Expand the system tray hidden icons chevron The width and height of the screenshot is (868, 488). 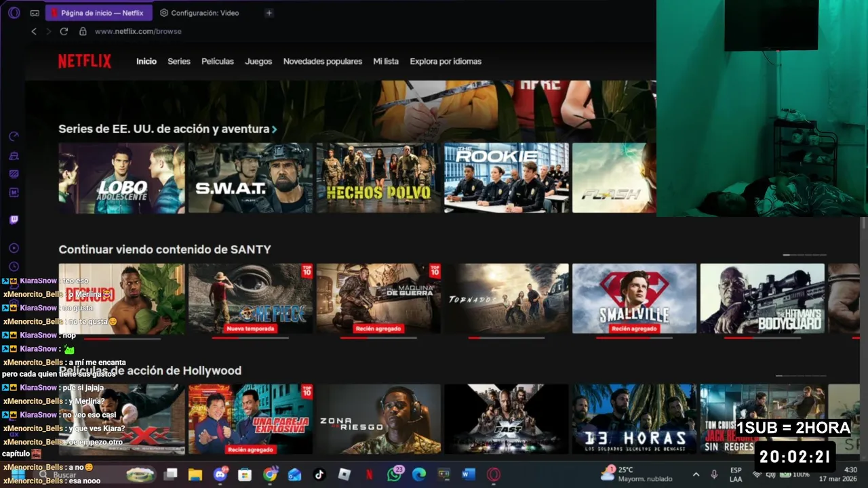(x=696, y=474)
